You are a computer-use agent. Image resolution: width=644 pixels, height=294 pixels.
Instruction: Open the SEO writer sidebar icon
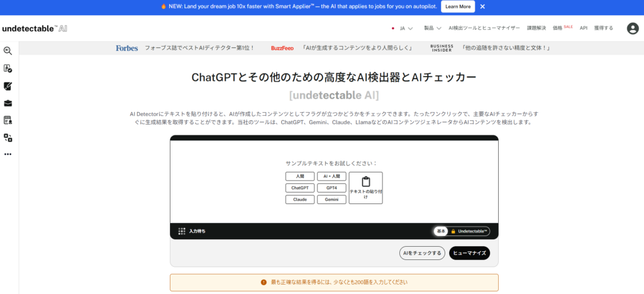tap(8, 120)
